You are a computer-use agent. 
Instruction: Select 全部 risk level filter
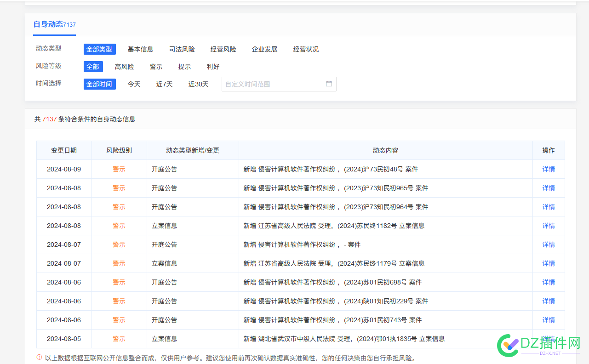(93, 67)
